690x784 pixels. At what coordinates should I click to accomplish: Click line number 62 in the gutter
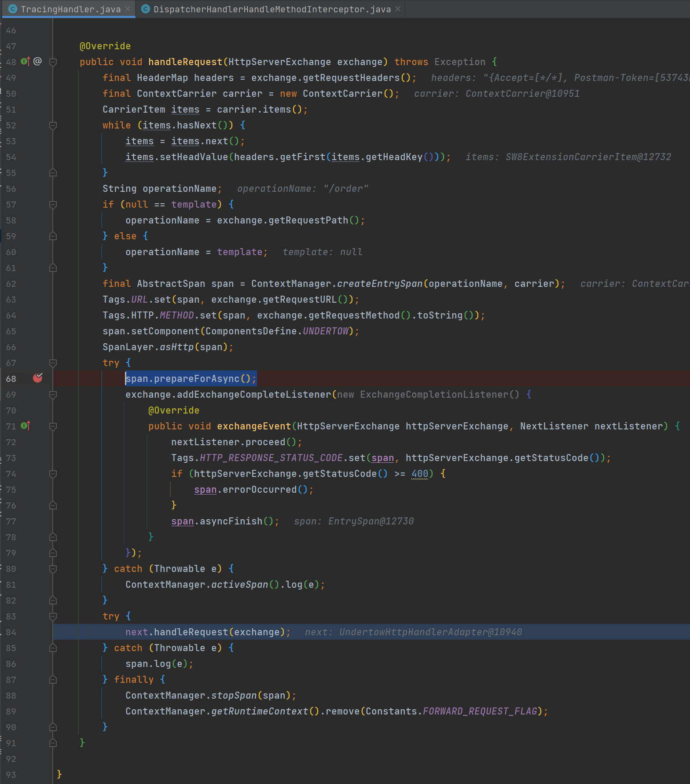11,284
